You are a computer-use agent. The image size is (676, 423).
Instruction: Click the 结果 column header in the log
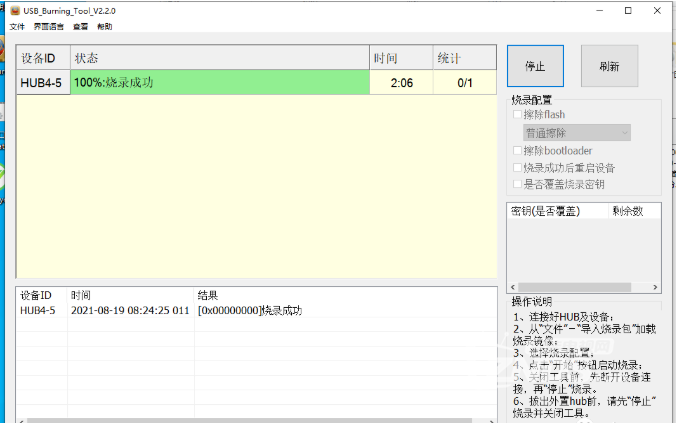pyautogui.click(x=208, y=295)
